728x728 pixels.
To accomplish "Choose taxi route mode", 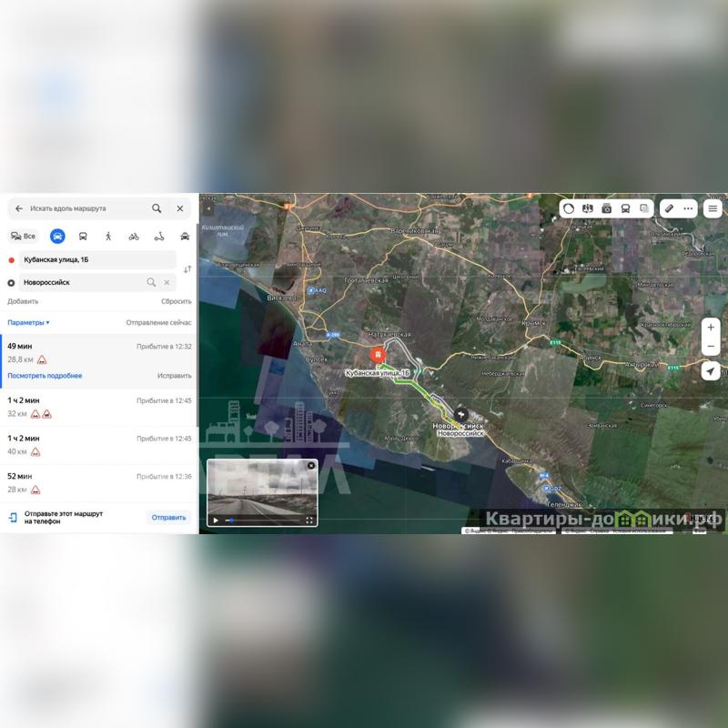I will click(185, 236).
